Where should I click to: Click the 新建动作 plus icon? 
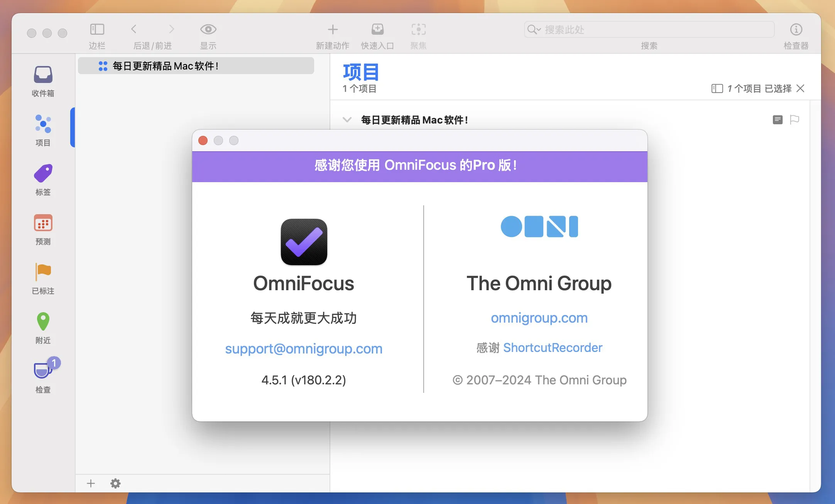click(x=333, y=29)
